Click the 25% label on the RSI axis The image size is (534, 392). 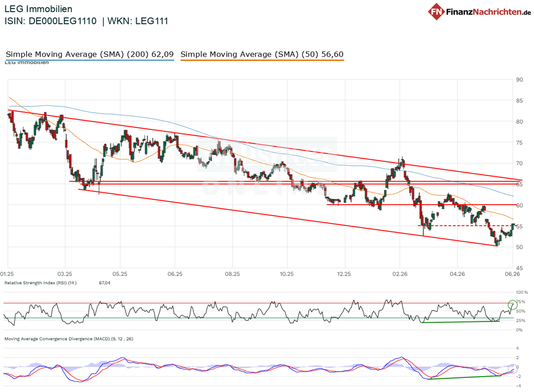click(x=521, y=320)
